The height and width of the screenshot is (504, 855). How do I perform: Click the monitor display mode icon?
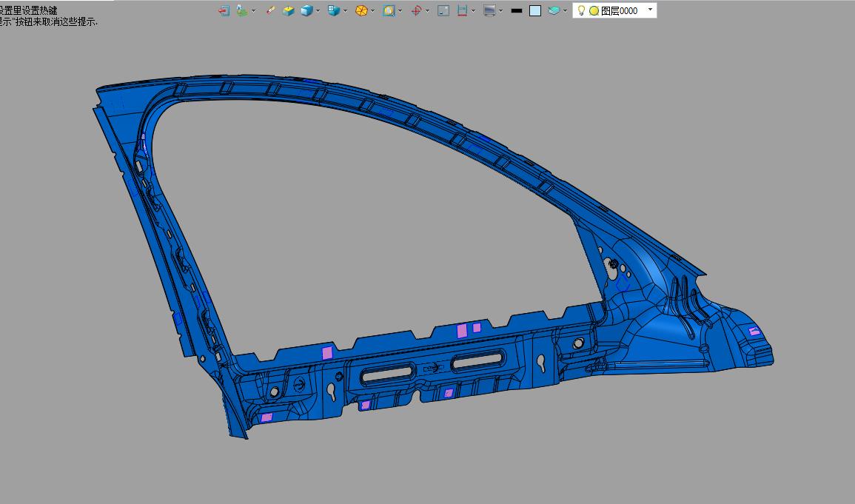(489, 10)
